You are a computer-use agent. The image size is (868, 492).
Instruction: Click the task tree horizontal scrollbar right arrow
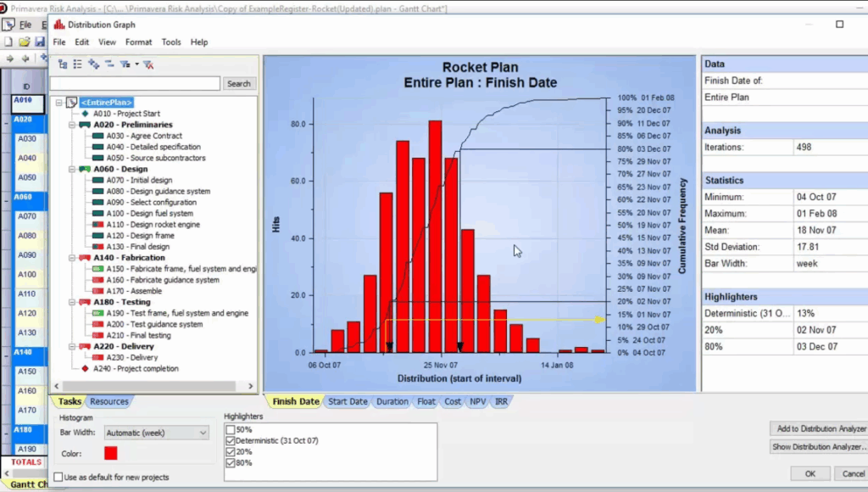coord(251,386)
